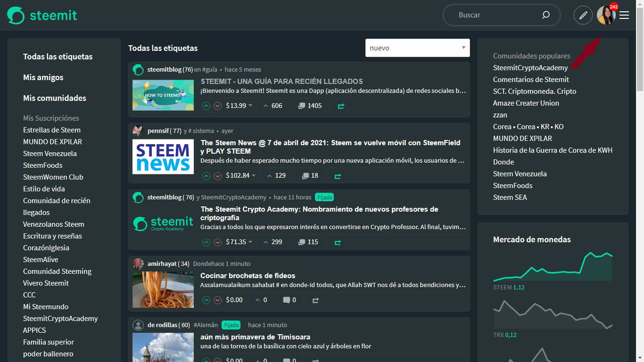Open 'Steem SEA' popular community
644x362 pixels.
click(510, 197)
